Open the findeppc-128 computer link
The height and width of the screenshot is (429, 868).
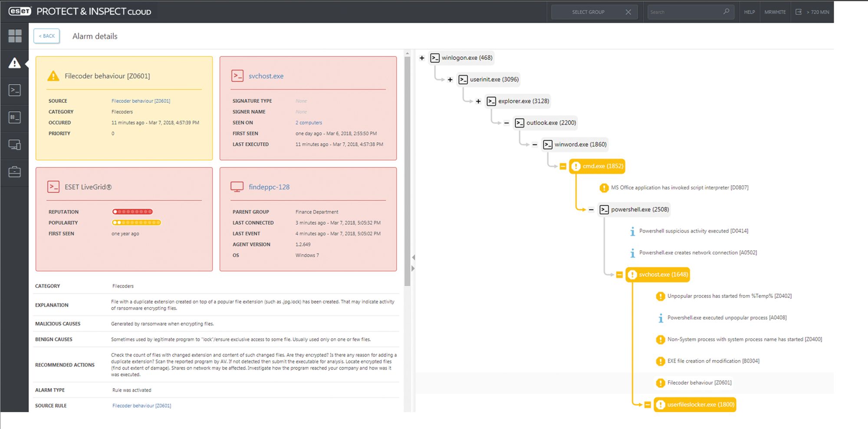pyautogui.click(x=269, y=187)
